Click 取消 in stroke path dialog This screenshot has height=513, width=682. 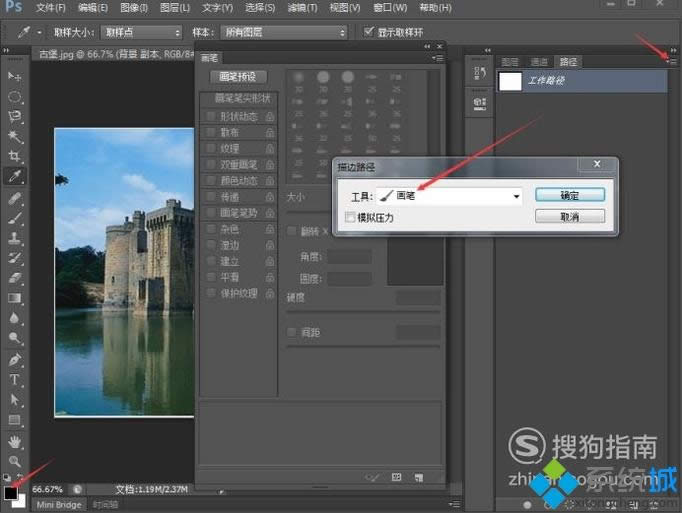[570, 216]
